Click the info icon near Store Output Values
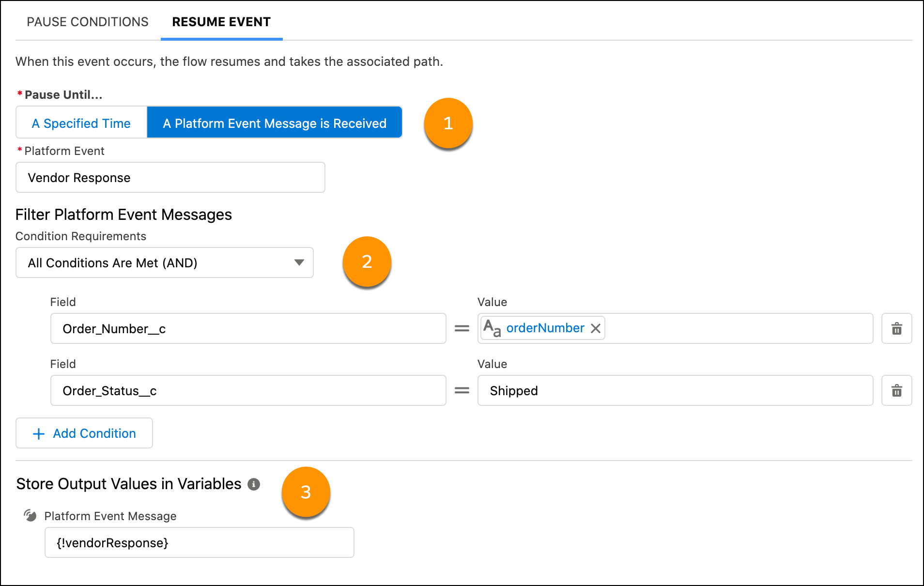924x586 pixels. tap(254, 484)
